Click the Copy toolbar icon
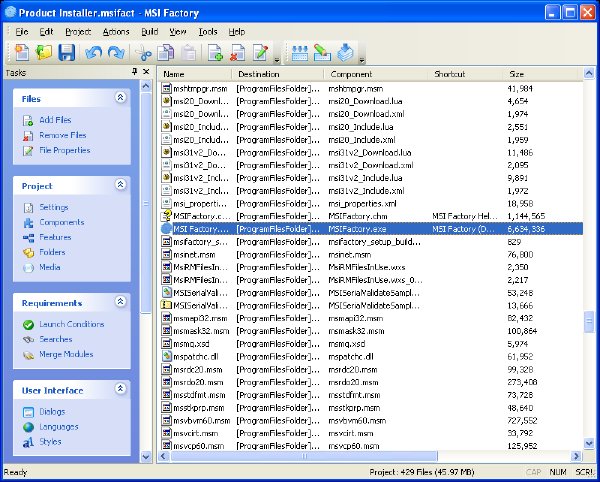The height and width of the screenshot is (482, 600). [x=166, y=53]
